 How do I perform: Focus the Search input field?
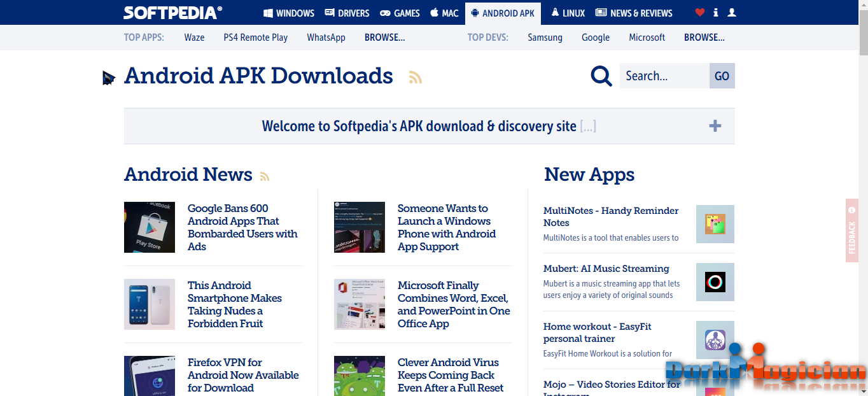point(664,76)
